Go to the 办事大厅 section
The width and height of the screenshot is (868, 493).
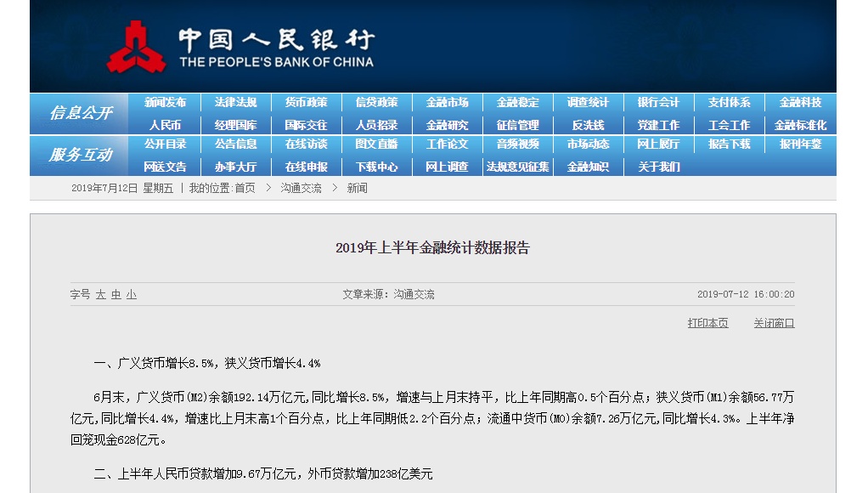[x=236, y=167]
